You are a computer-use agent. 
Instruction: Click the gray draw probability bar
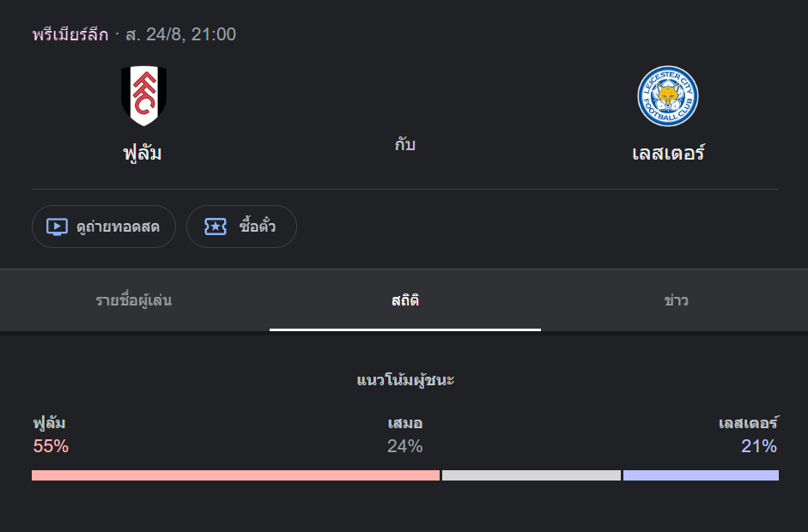click(532, 475)
